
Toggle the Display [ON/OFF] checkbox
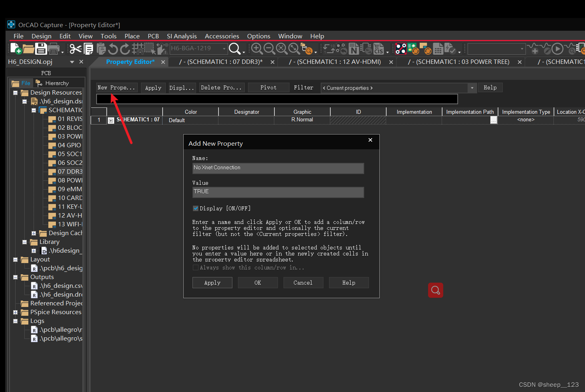coord(196,208)
